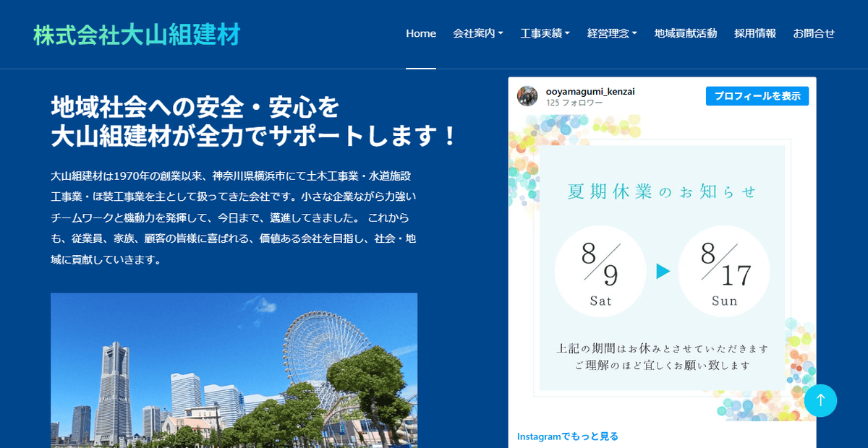868x448 pixels.
Task: Expand the 経営理念 dropdown
Action: 611,33
